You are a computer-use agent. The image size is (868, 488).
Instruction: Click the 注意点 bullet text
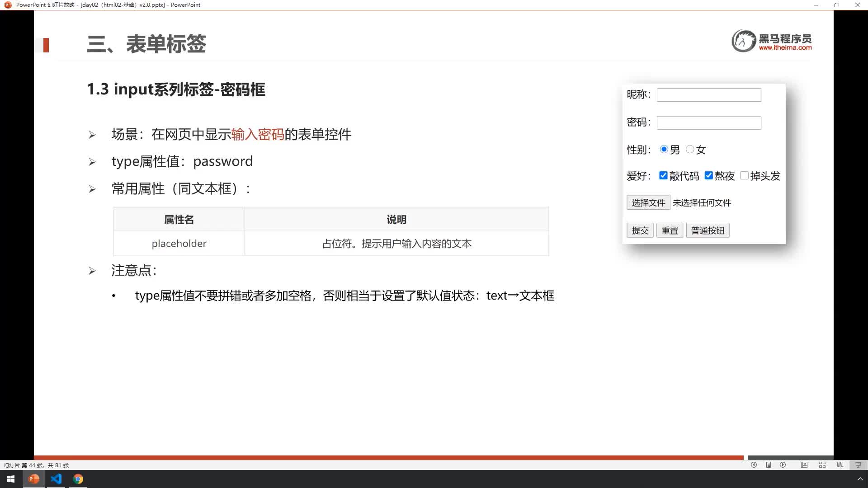(x=134, y=271)
